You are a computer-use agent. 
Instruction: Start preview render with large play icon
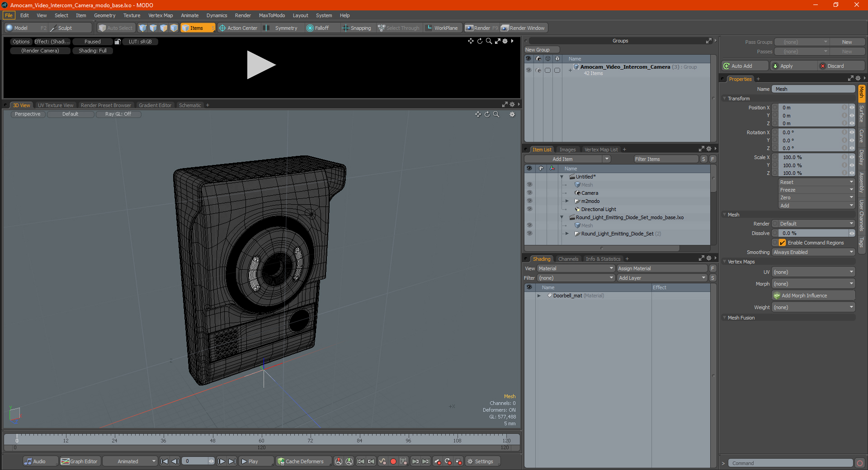click(x=261, y=65)
